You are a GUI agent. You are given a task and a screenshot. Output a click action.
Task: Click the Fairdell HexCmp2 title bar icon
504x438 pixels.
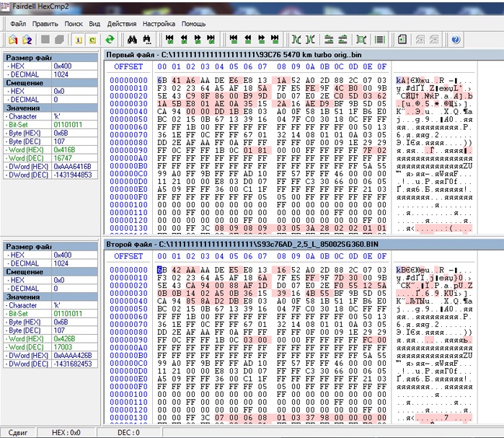pos(4,6)
